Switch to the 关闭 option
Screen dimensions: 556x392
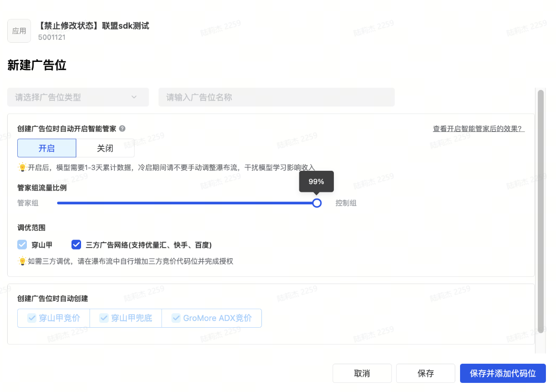click(105, 148)
